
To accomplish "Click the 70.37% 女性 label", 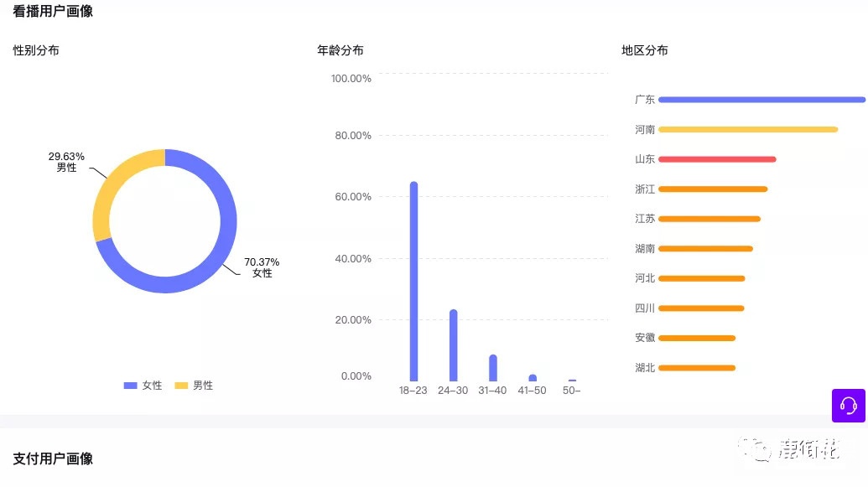I will pos(262,267).
